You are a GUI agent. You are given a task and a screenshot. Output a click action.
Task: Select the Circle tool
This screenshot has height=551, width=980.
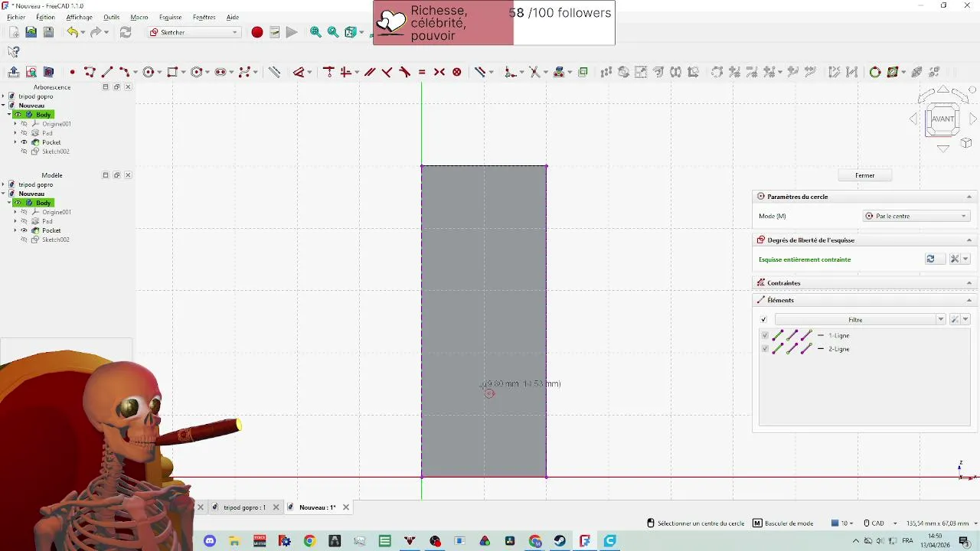[x=149, y=72]
